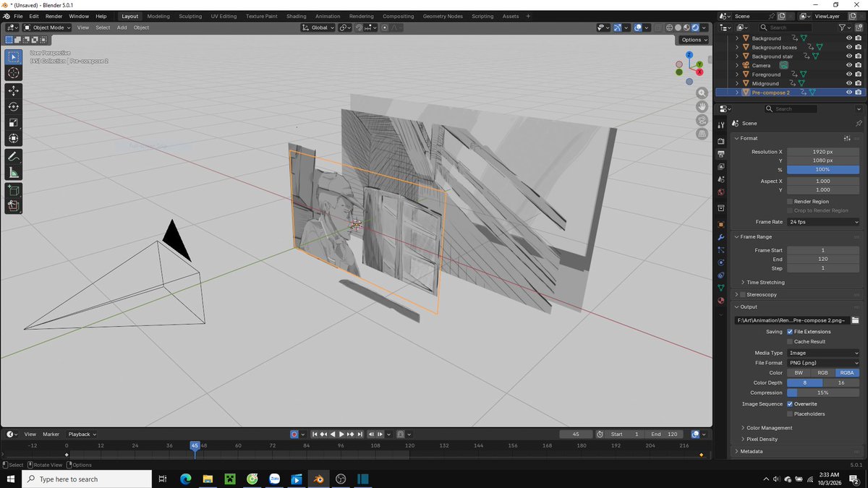Click the pin icon in Scene properties header
868x488 pixels.
(859, 124)
